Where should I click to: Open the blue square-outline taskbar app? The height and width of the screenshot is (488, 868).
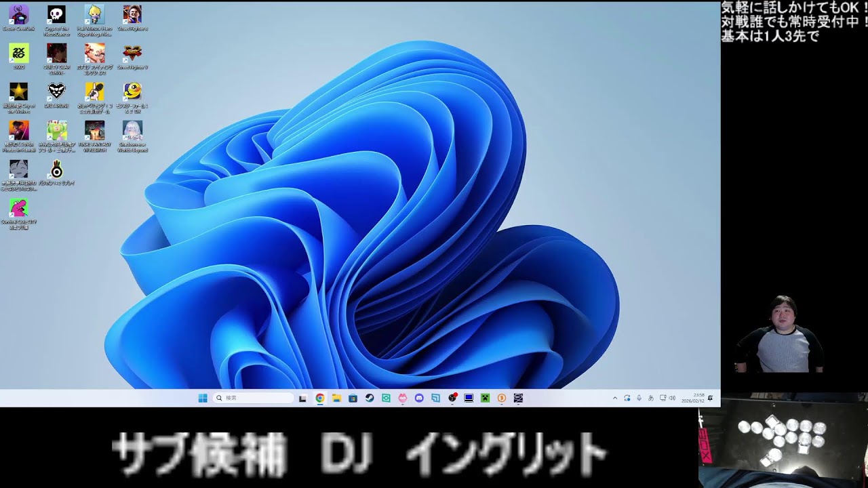435,399
